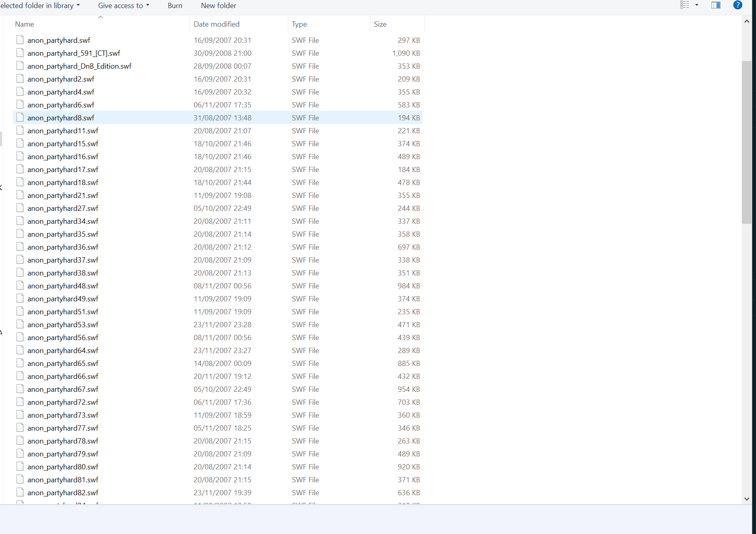Screen dimensions: 756x534
Task: Select file name anon_partyhard64.swf
Action: [63, 351]
